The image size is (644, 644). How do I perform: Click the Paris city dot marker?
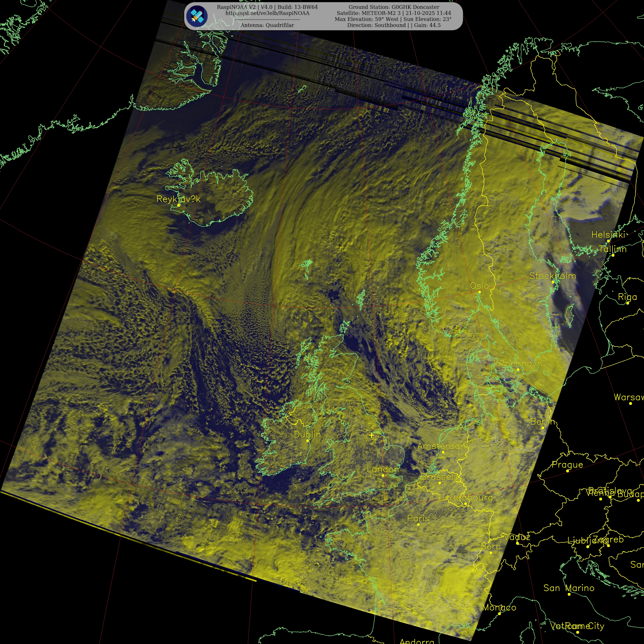pyautogui.click(x=418, y=525)
